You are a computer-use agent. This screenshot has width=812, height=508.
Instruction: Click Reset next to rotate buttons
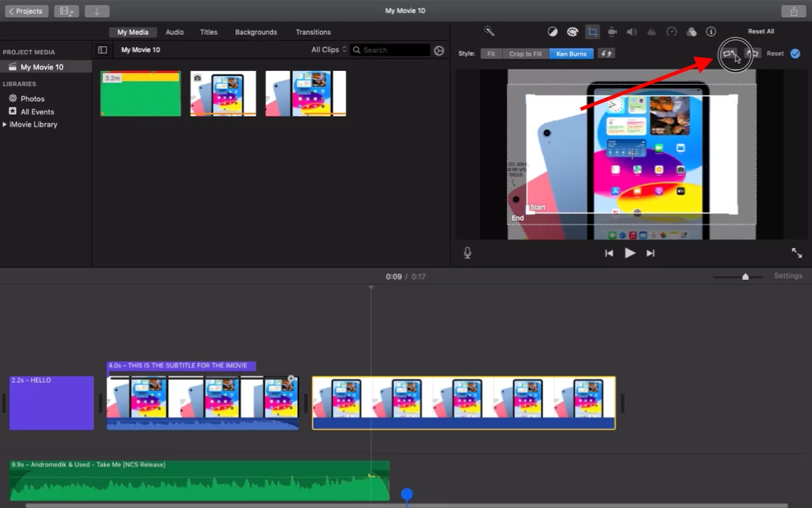coord(775,54)
